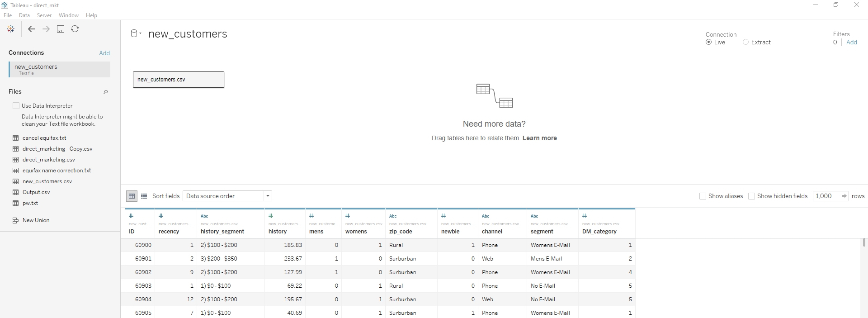The image size is (868, 318).
Task: Click the save icon in the toolbar
Action: (61, 29)
